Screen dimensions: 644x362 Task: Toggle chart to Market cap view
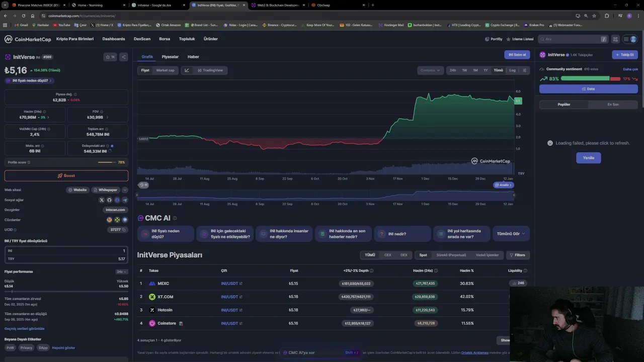pos(165,70)
